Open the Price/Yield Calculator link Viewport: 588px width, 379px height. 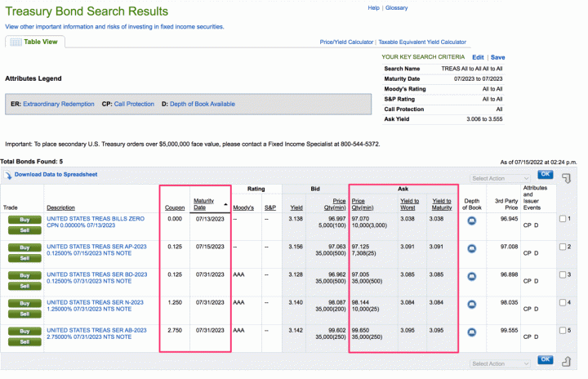(x=346, y=42)
